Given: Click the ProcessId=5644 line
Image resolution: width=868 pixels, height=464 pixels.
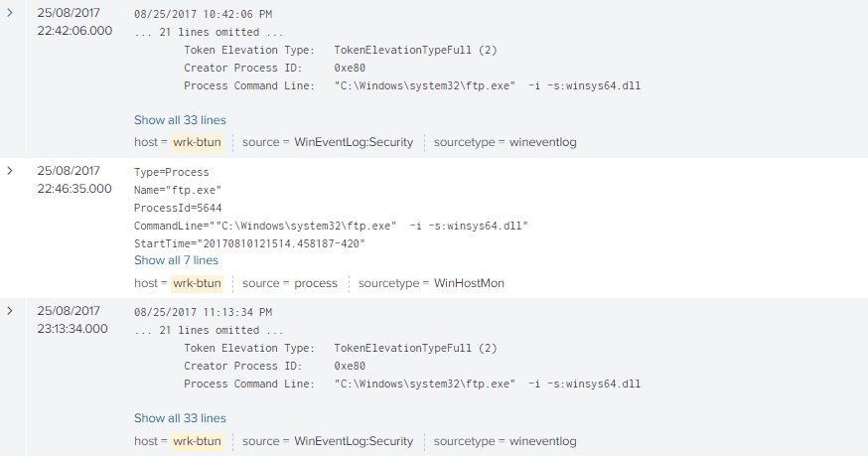Looking at the screenshot, I should click(x=178, y=209).
